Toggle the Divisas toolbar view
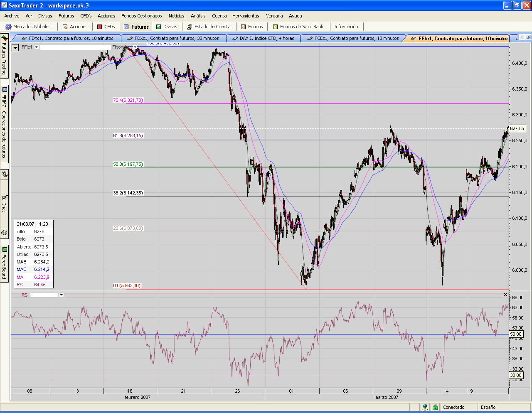 (x=167, y=27)
